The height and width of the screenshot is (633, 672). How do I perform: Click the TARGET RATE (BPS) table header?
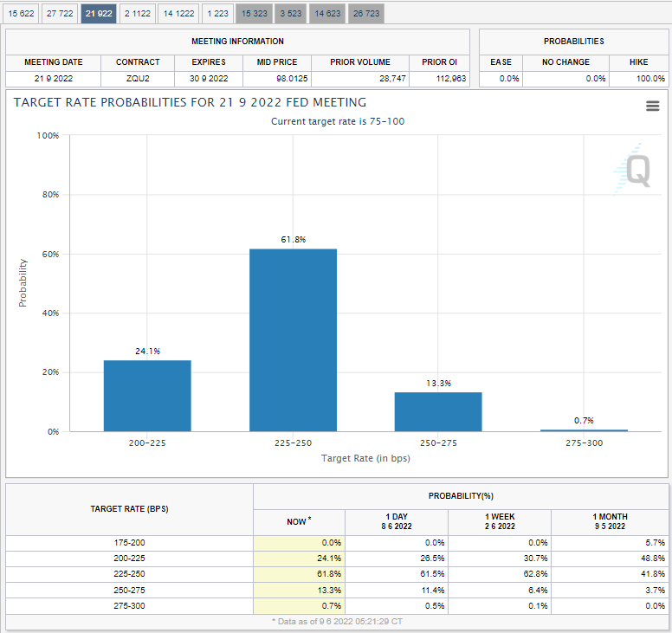coord(129,509)
